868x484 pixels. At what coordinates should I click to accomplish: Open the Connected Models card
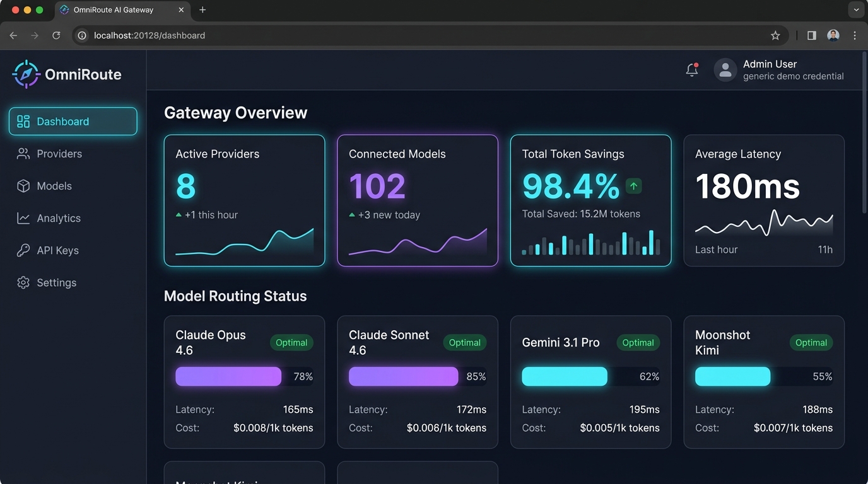coord(418,200)
